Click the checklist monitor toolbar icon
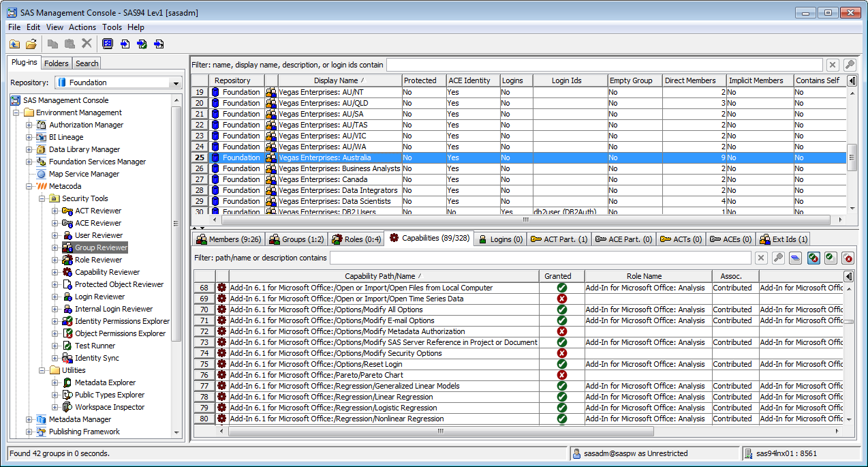868x467 pixels. click(108, 44)
